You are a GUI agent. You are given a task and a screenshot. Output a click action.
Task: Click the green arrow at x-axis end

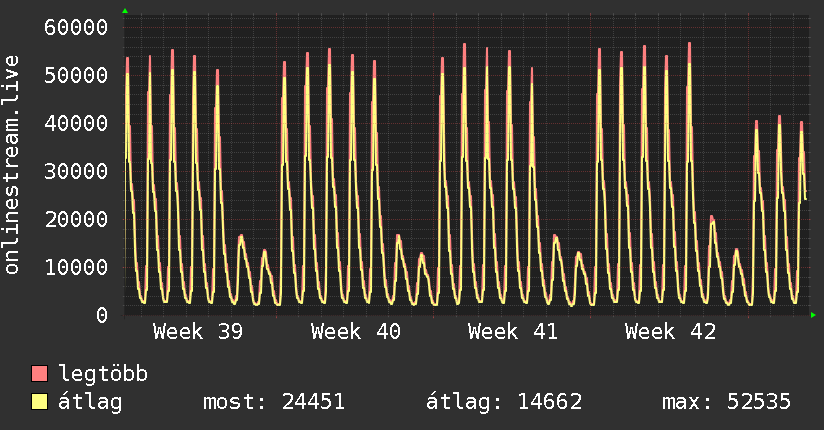[813, 315]
